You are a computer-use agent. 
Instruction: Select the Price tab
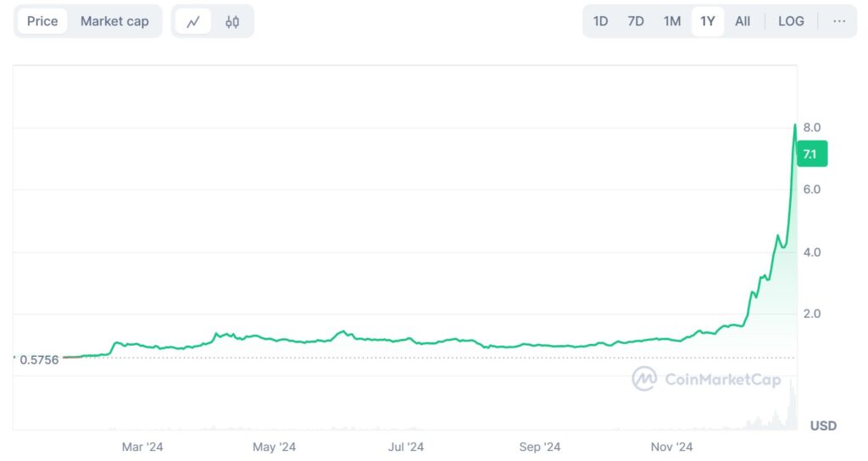coord(42,21)
